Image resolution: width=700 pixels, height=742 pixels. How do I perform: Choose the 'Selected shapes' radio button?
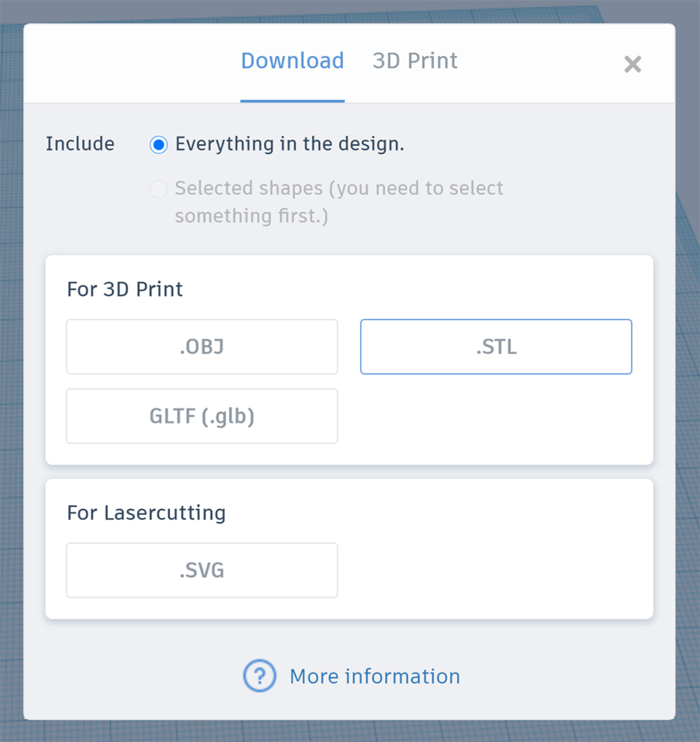(158, 189)
